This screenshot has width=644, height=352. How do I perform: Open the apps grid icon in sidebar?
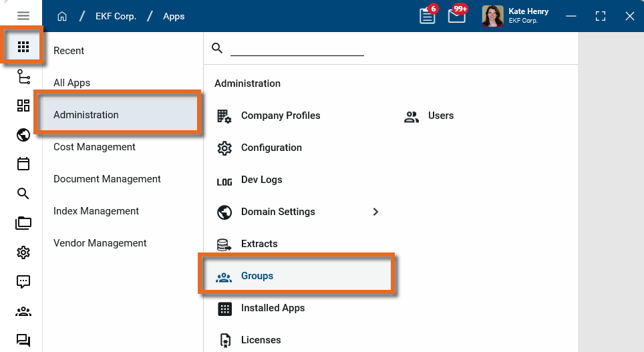coord(23,47)
